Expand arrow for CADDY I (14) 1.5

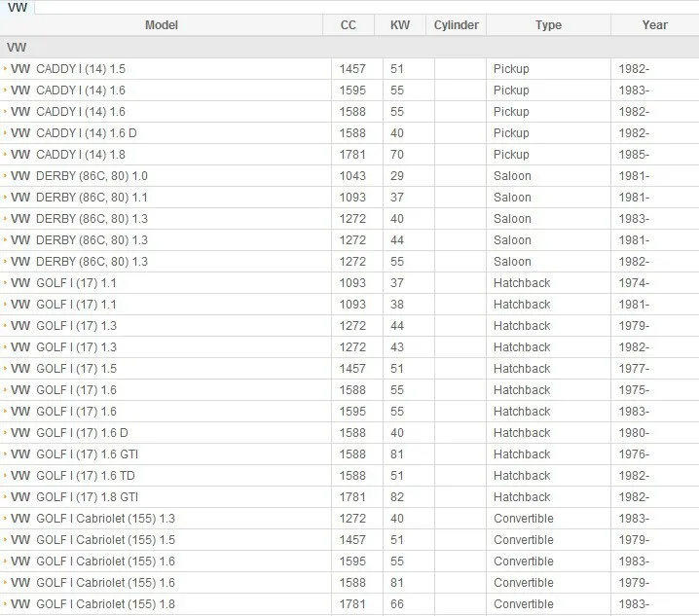[x=5, y=69]
